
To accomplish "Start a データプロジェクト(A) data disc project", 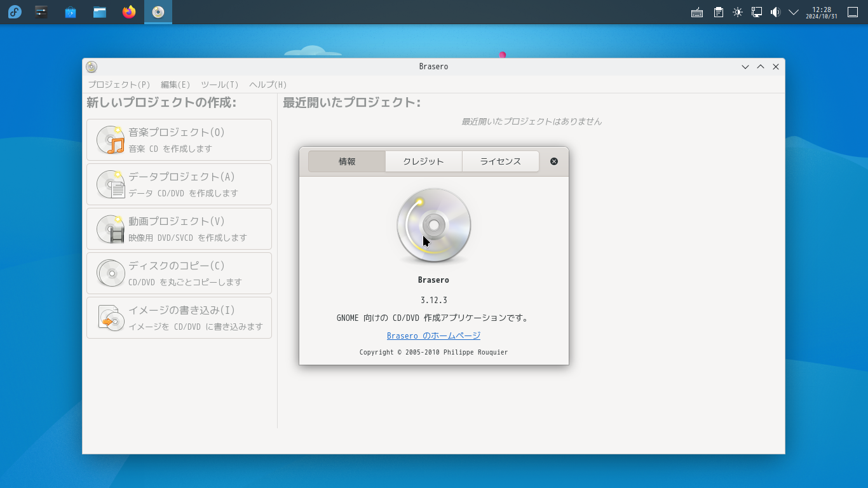I will click(179, 184).
